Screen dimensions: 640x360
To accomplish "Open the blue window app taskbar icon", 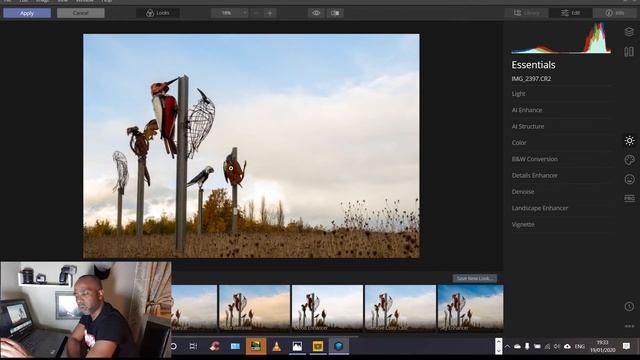I will (x=235, y=347).
